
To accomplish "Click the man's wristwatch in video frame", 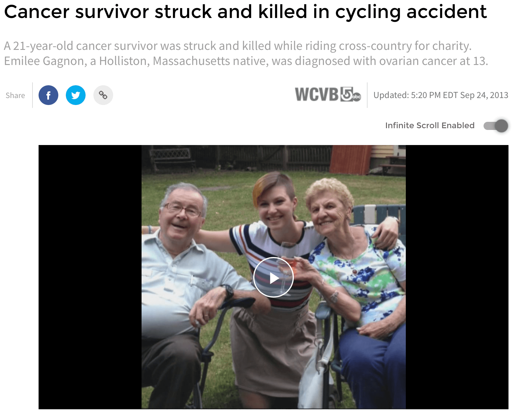I will (x=228, y=291).
